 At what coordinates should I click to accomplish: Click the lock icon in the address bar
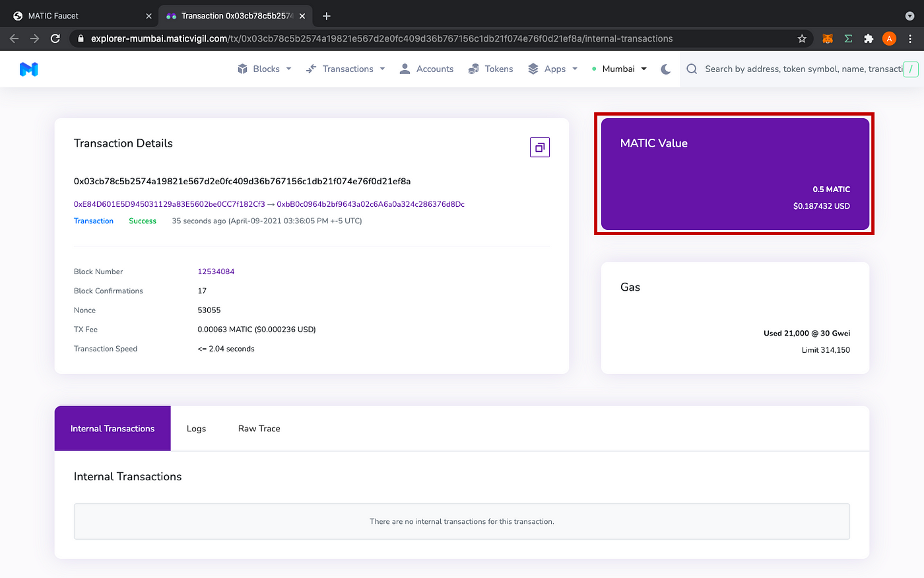81,38
